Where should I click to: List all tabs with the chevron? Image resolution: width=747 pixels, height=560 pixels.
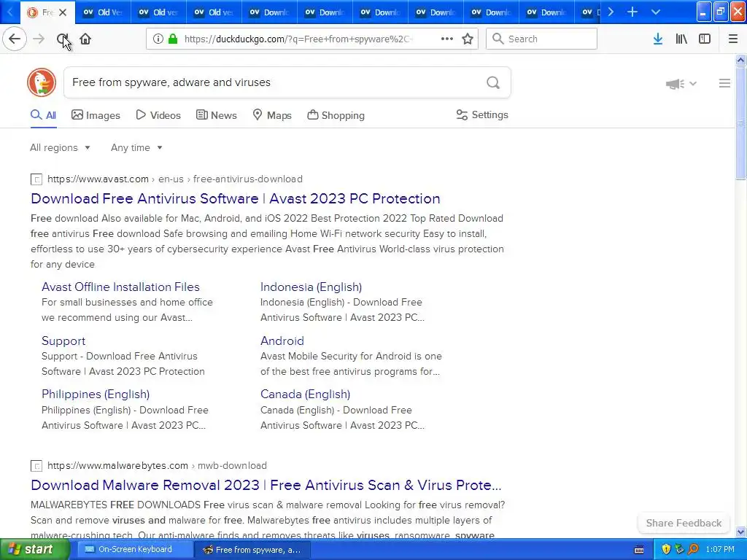[656, 12]
